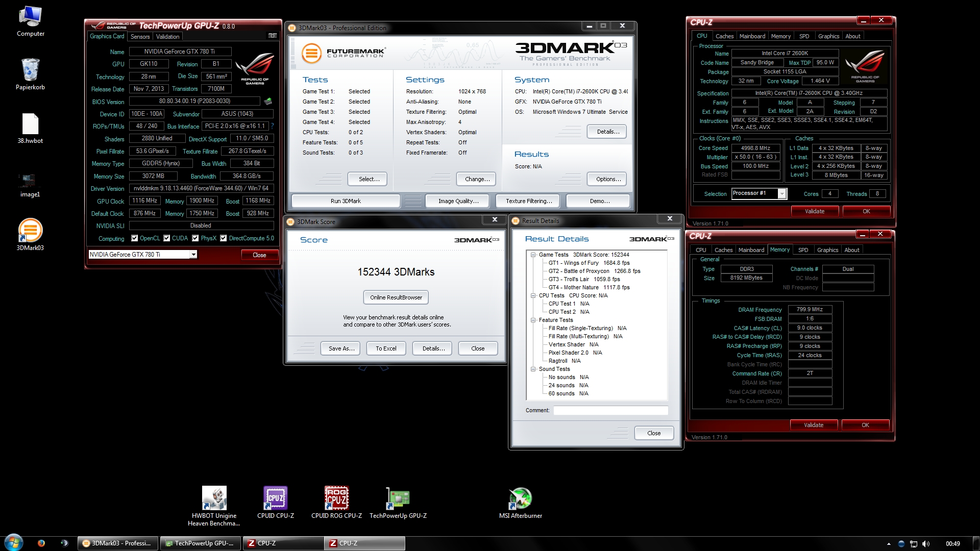
Task: Launch the 3DMark03 desktop shortcut
Action: (x=30, y=235)
